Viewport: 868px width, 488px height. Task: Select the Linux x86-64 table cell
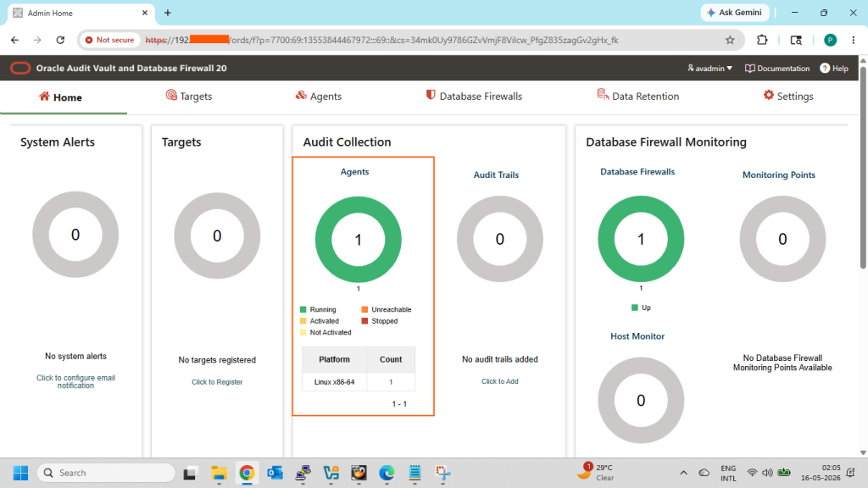[334, 382]
